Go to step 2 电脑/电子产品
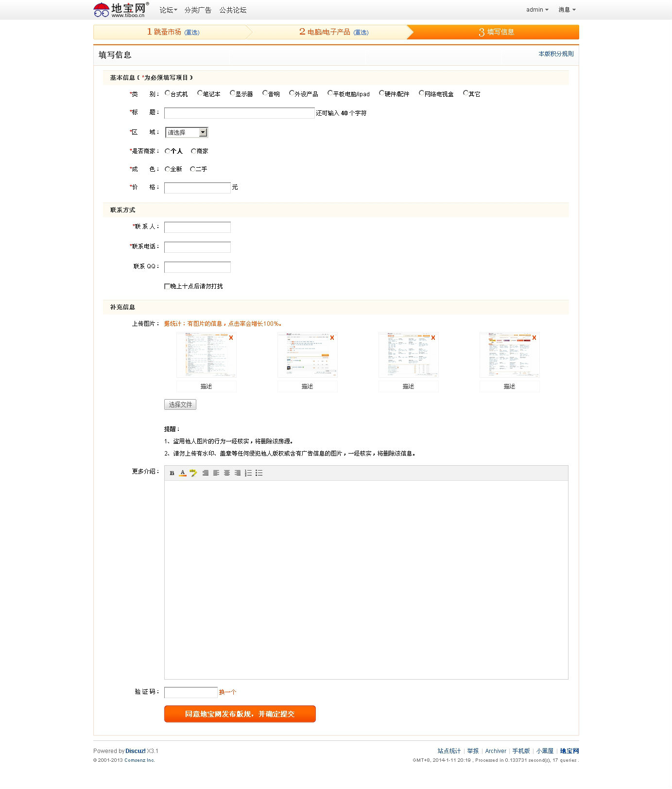Screen dimensions: 672x789 click(325, 32)
